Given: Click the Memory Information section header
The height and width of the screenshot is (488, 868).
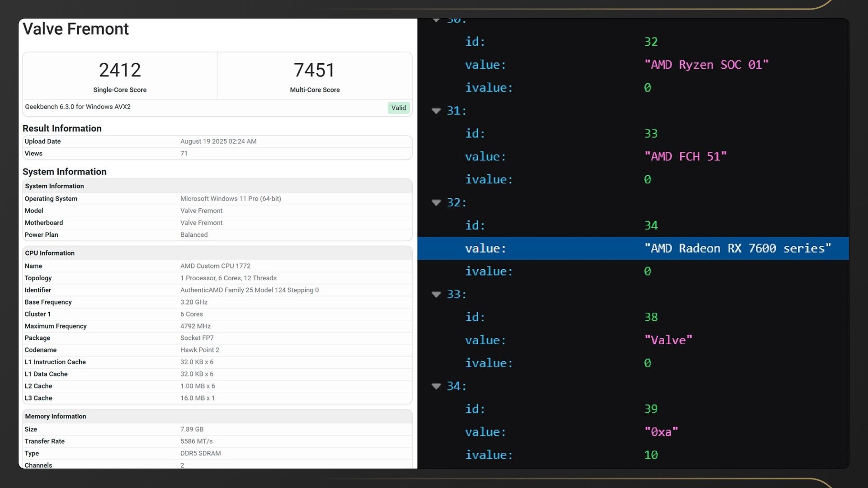Looking at the screenshot, I should click(x=56, y=416).
